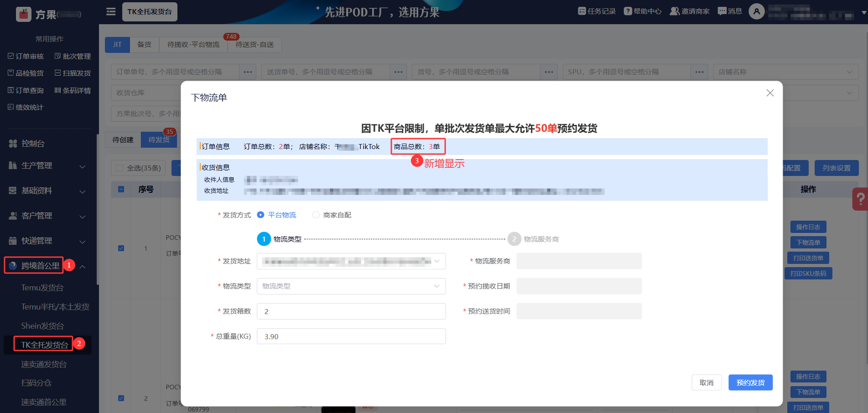Open TK全托发货台 in the sidebar
868x413 pixels.
(45, 345)
